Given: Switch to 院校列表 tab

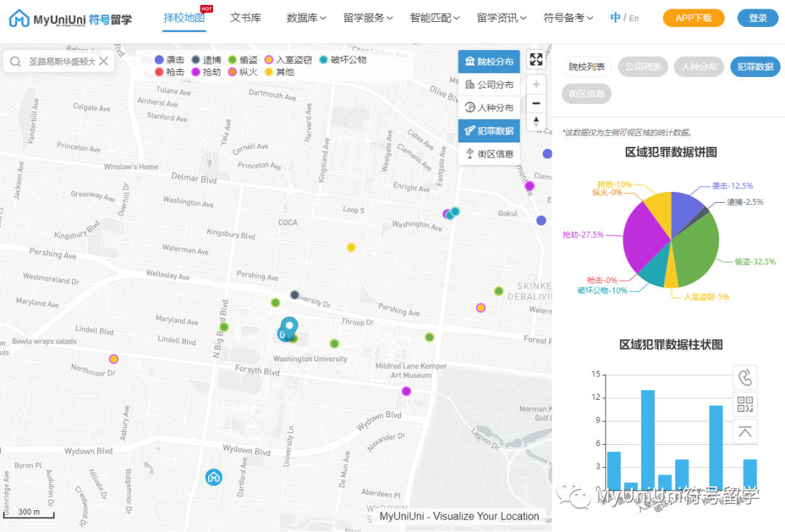Looking at the screenshot, I should (x=587, y=67).
